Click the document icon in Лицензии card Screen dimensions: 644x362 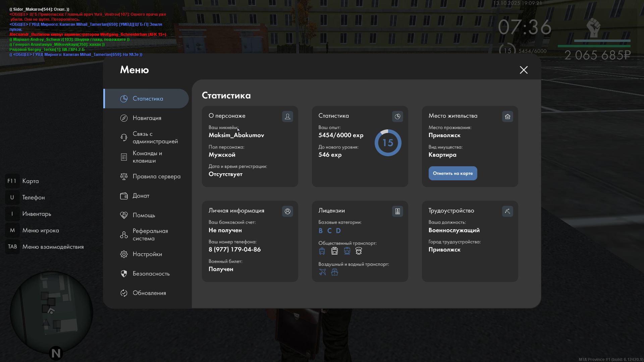(397, 211)
